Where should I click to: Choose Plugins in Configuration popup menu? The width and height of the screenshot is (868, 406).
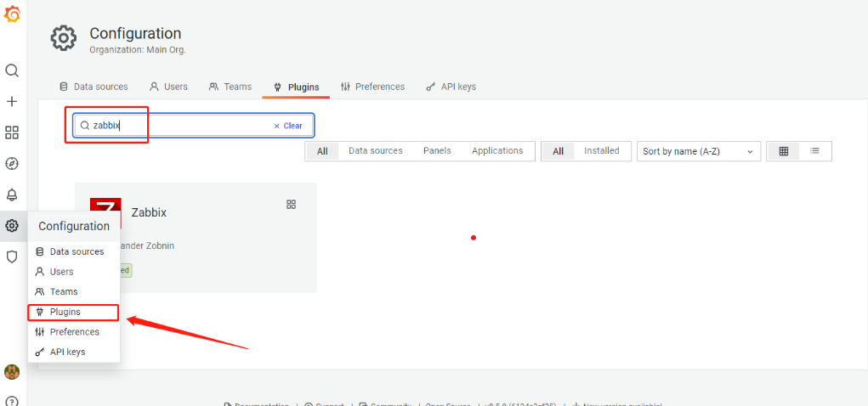click(74, 312)
